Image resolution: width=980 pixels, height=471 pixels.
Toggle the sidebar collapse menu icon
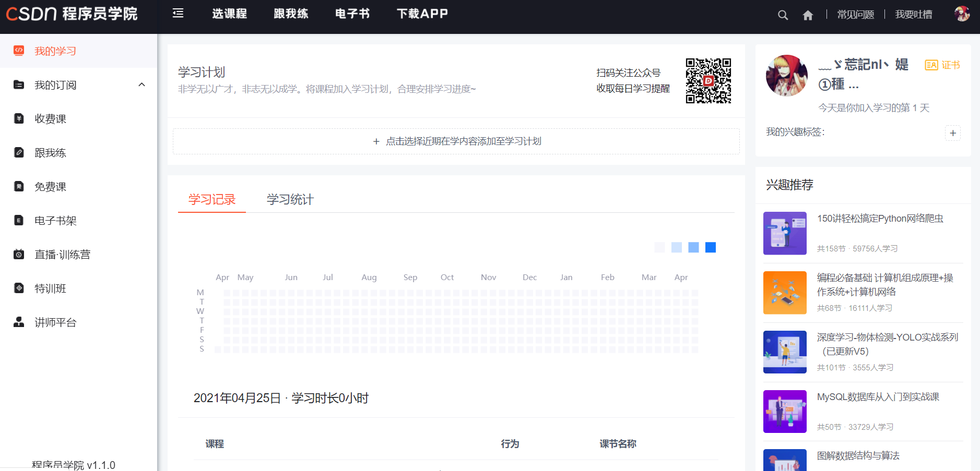pos(178,14)
